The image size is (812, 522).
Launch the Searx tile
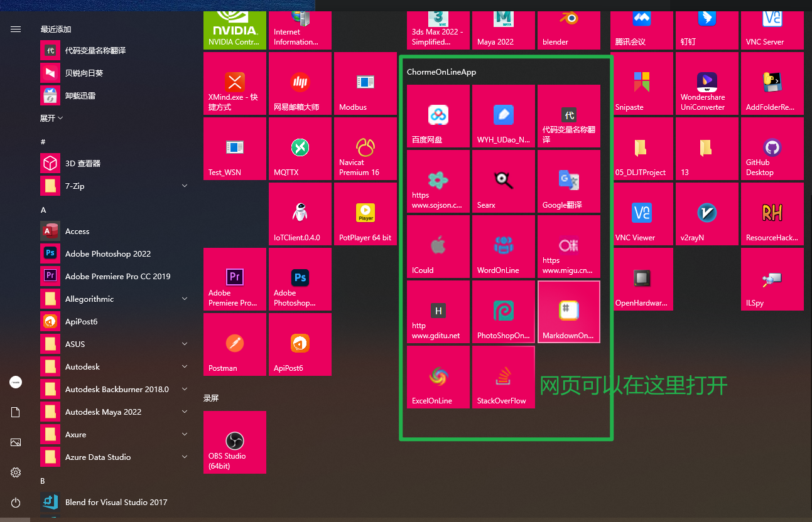504,181
